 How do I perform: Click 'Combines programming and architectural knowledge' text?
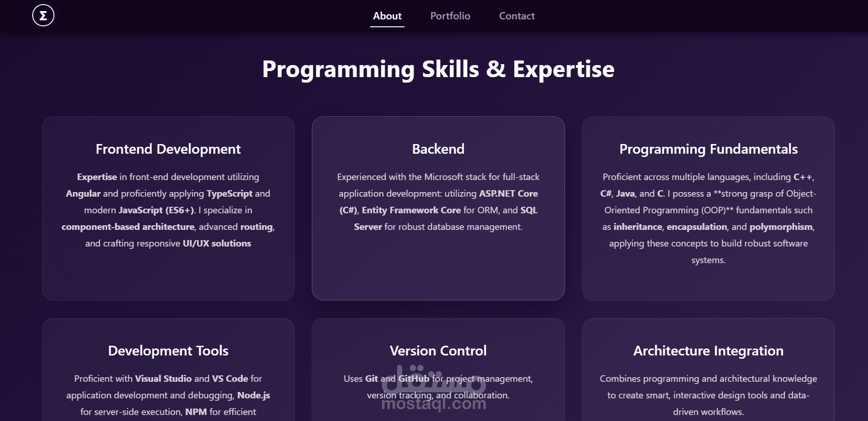click(x=708, y=379)
